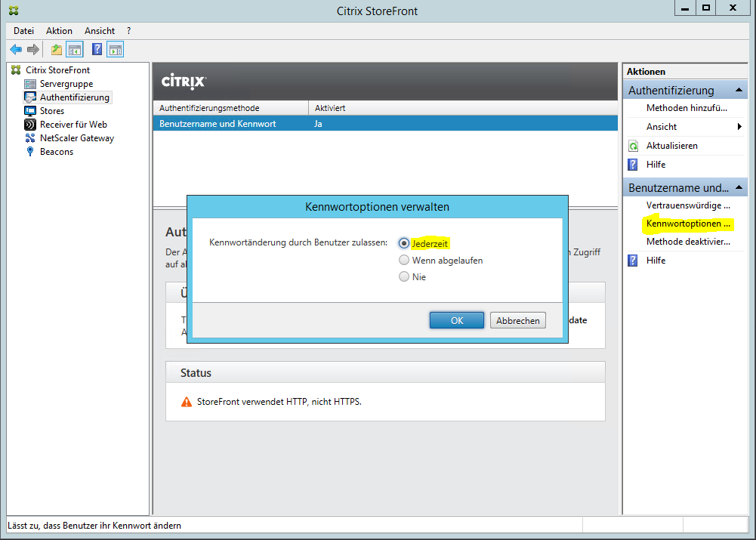
Task: Click the Status section header
Action: click(x=385, y=372)
